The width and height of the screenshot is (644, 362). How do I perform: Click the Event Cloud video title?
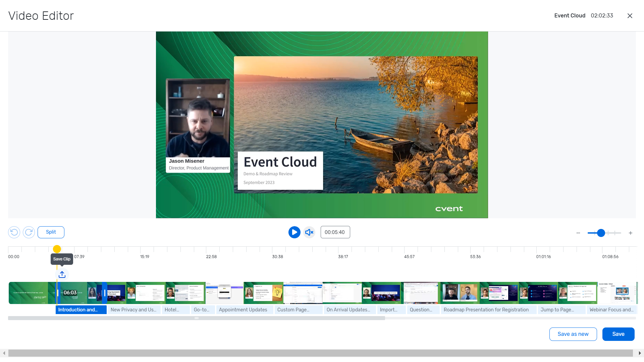(x=570, y=16)
